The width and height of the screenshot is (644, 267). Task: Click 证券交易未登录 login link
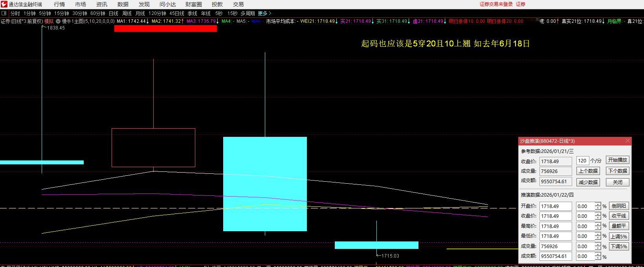click(x=496, y=4)
